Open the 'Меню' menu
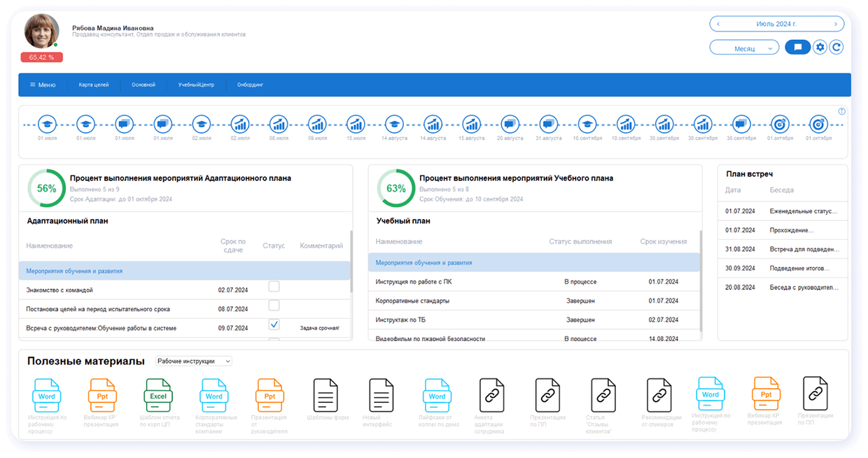 (x=42, y=84)
